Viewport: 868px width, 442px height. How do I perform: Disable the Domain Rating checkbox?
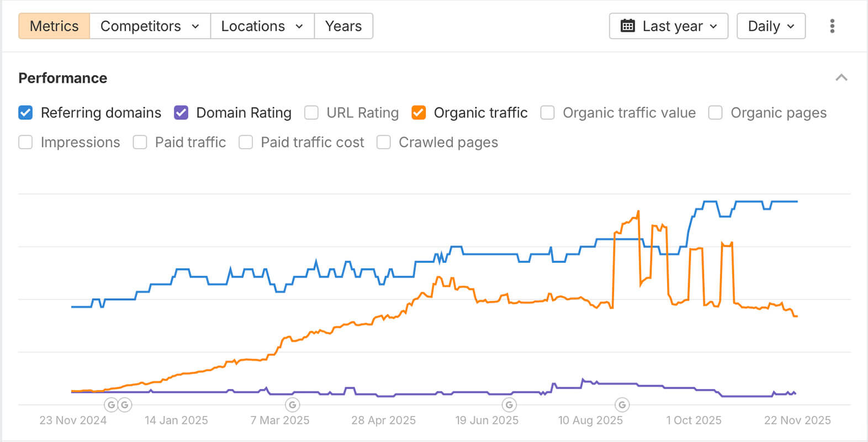(x=181, y=113)
